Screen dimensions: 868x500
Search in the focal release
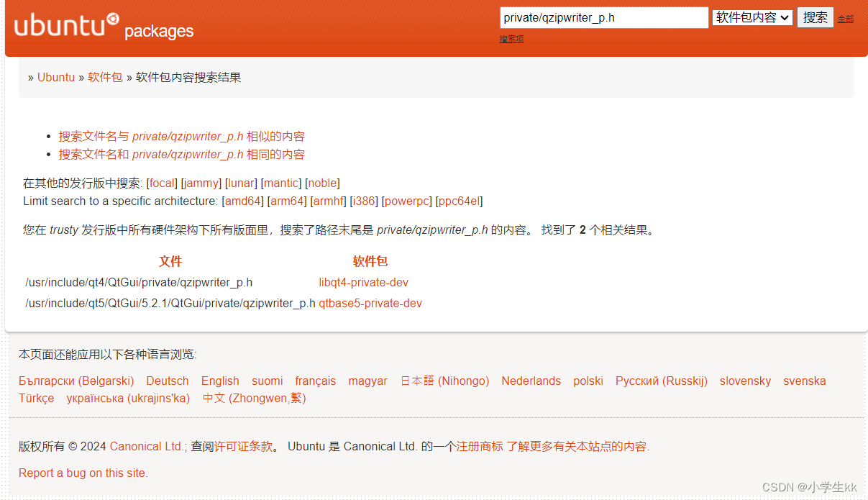click(x=163, y=183)
